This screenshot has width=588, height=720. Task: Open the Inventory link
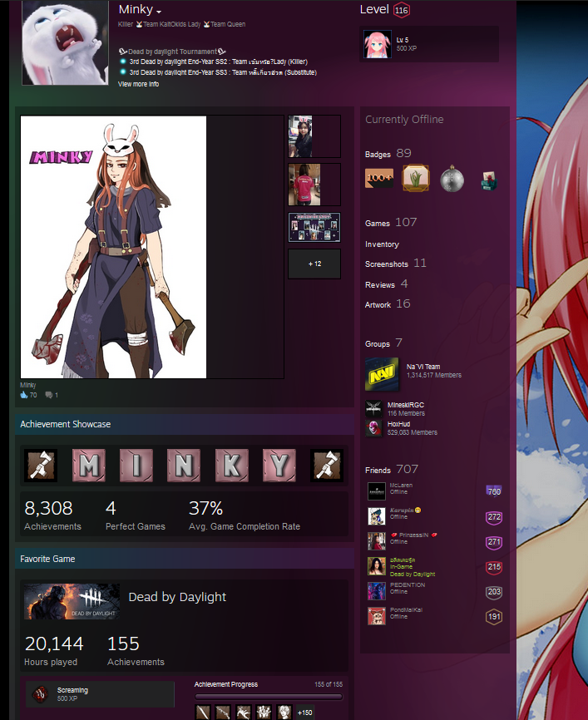[382, 244]
